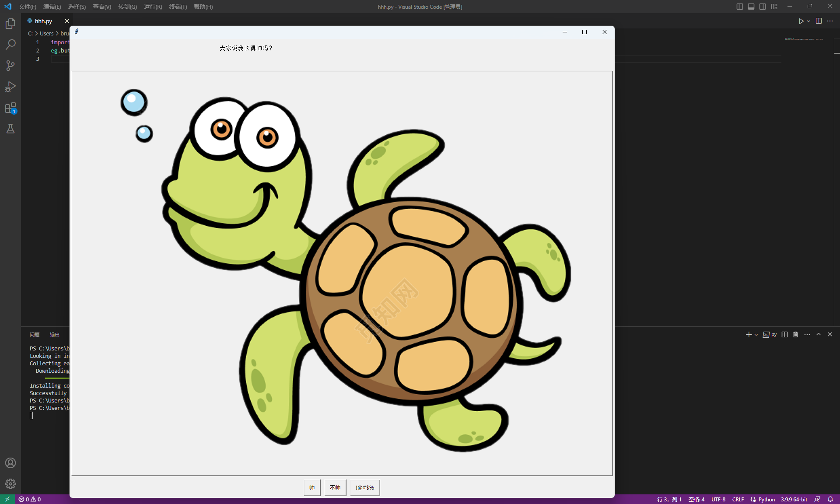Open the 终端(T) menu
Screen dimensions: 840x504
(x=178, y=7)
